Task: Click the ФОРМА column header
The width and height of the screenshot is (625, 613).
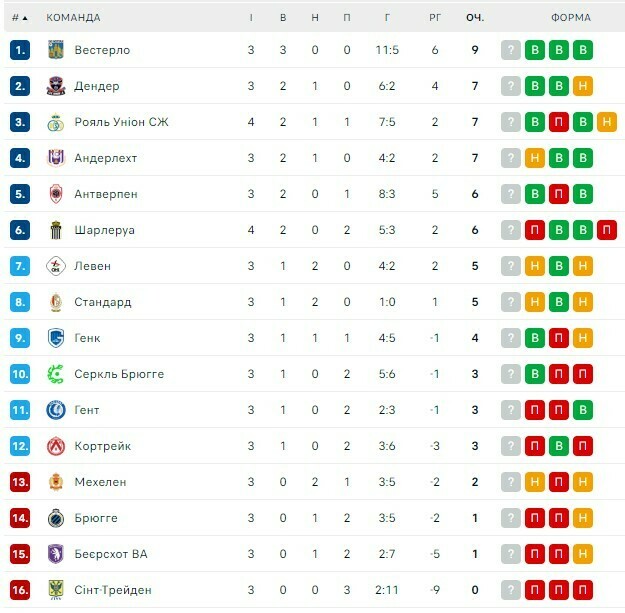Action: tap(570, 18)
